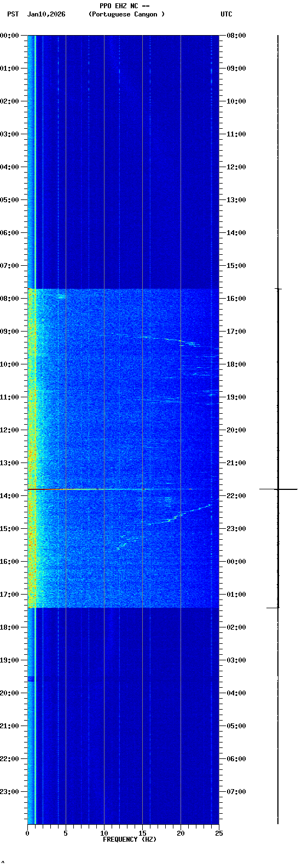Click the 00:00 UTC time label
This screenshot has width=302, height=868.
pyautogui.click(x=236, y=562)
